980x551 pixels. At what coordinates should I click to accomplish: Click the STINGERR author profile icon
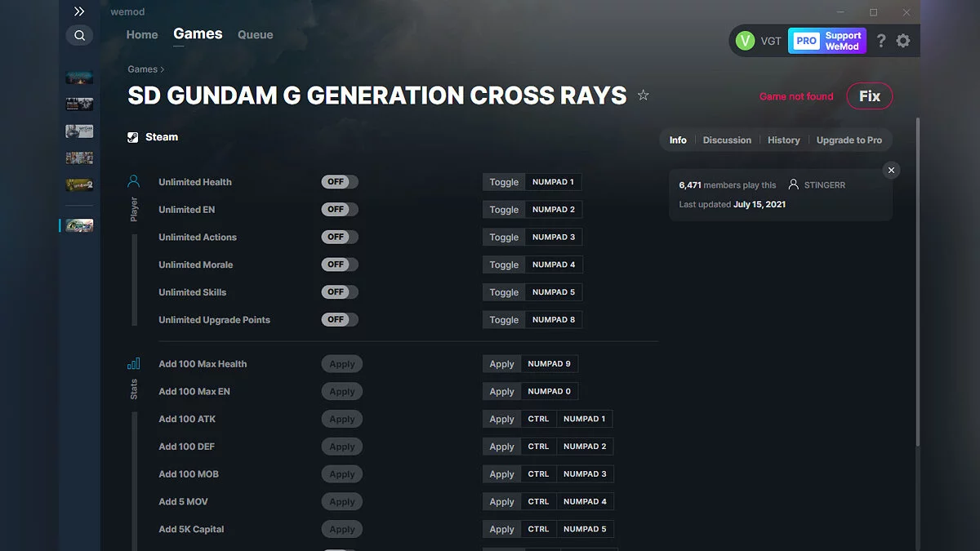pyautogui.click(x=793, y=184)
